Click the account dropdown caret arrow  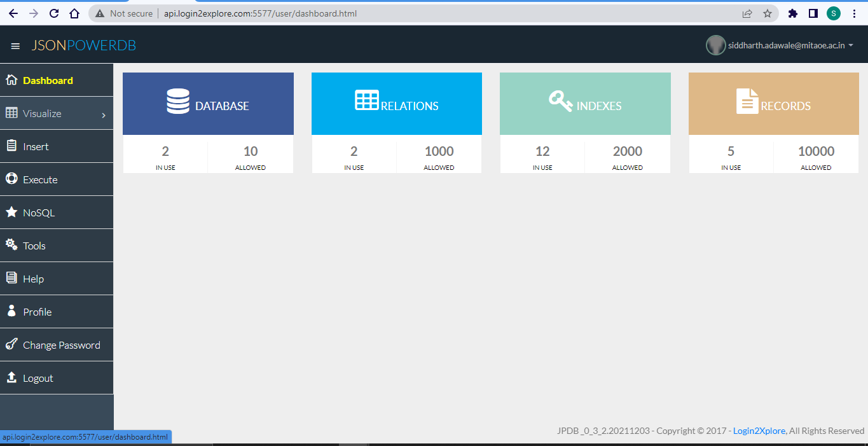(851, 45)
